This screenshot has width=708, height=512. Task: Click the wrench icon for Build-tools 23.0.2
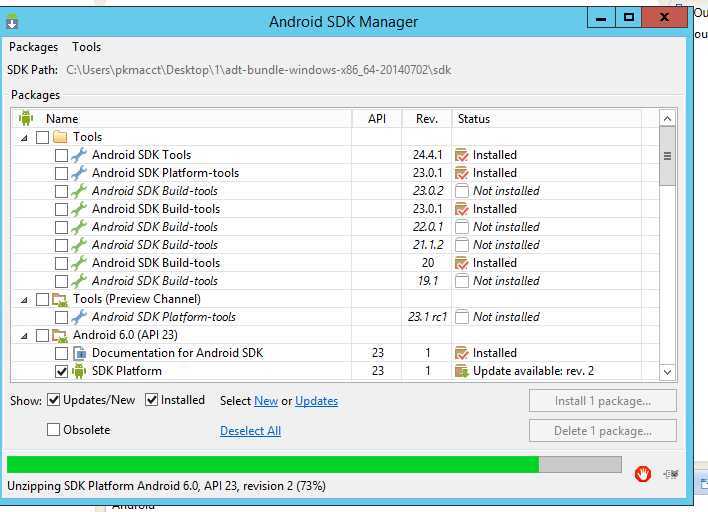coord(79,191)
